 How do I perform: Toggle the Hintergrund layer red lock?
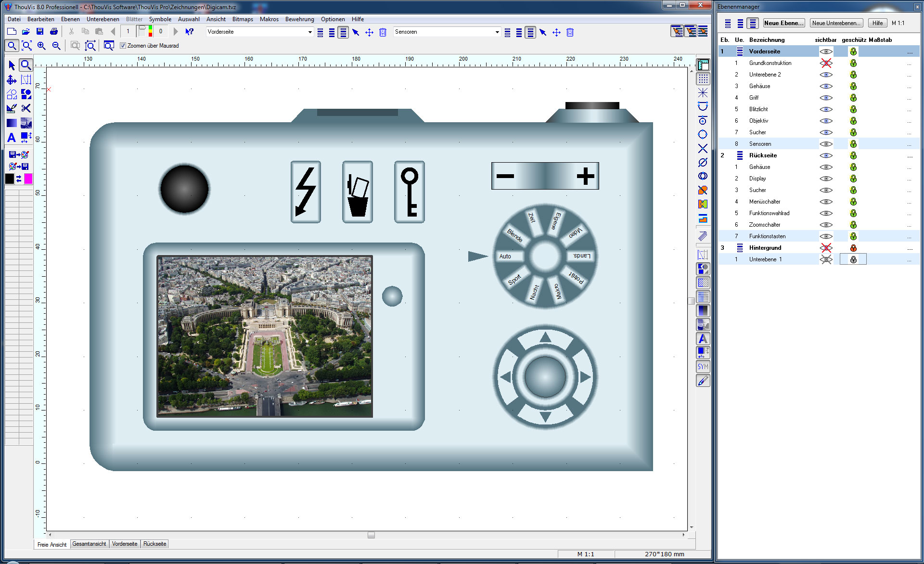tap(853, 248)
